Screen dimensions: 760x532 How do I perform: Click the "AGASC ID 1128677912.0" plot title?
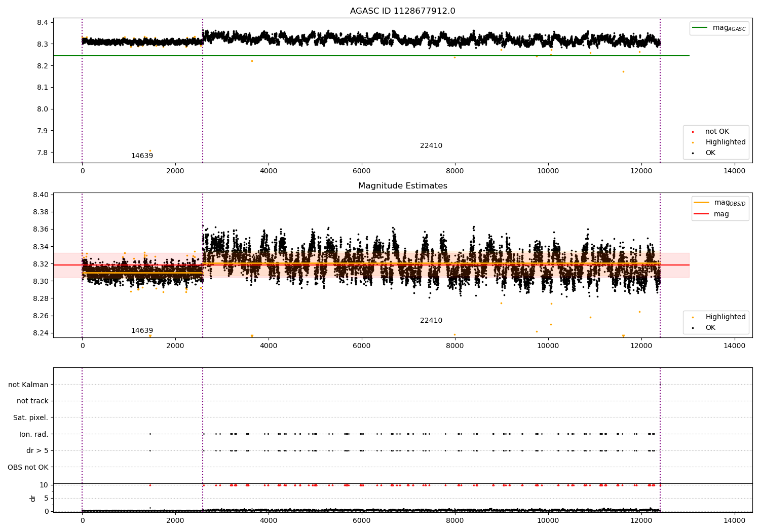click(x=402, y=11)
